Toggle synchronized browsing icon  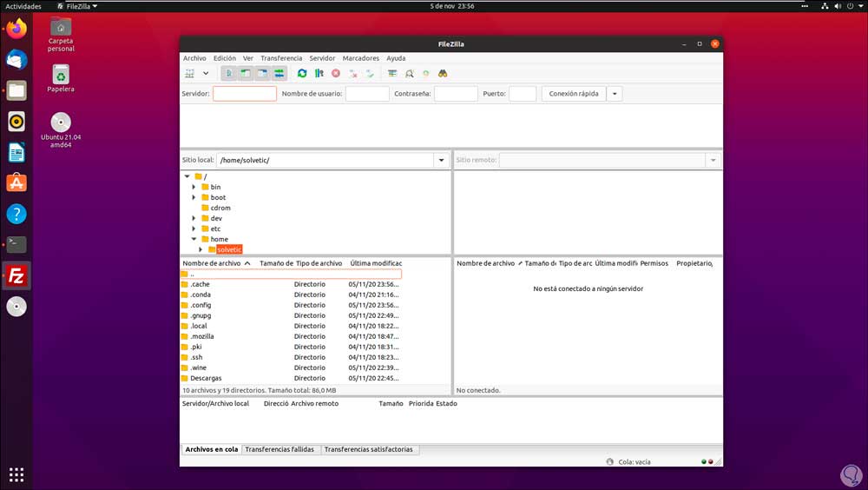425,73
